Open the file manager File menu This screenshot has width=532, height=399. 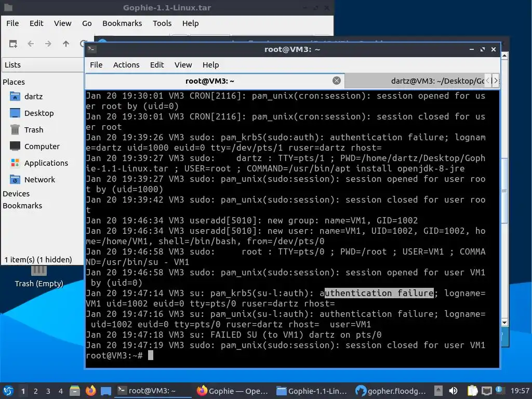point(12,23)
